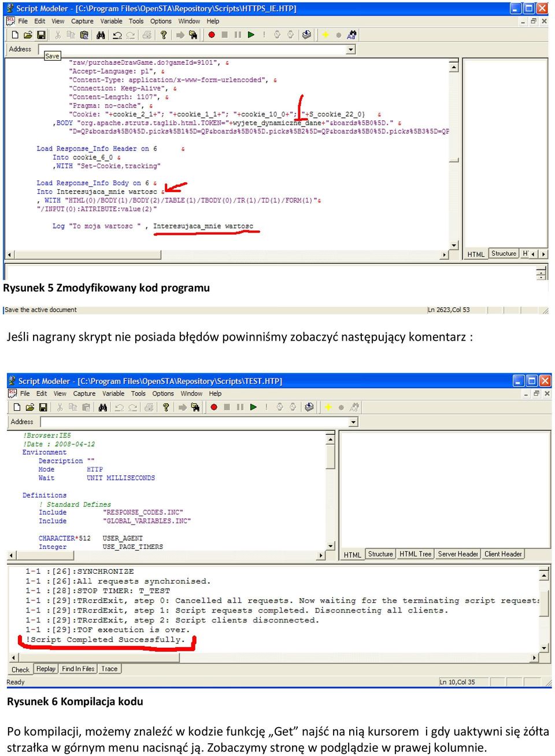555x756 pixels.
Task: Click "Log" statement line in HTTPS_IE script
Action: (x=153, y=226)
